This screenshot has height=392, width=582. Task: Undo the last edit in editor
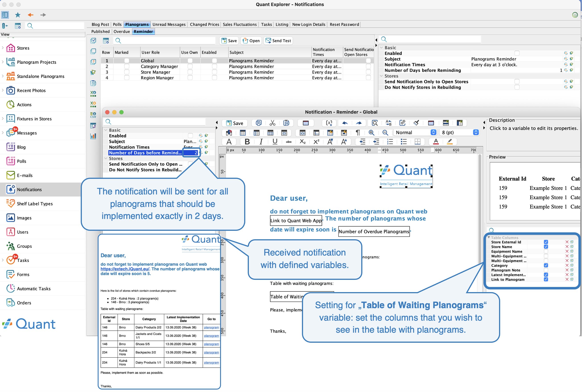(345, 123)
